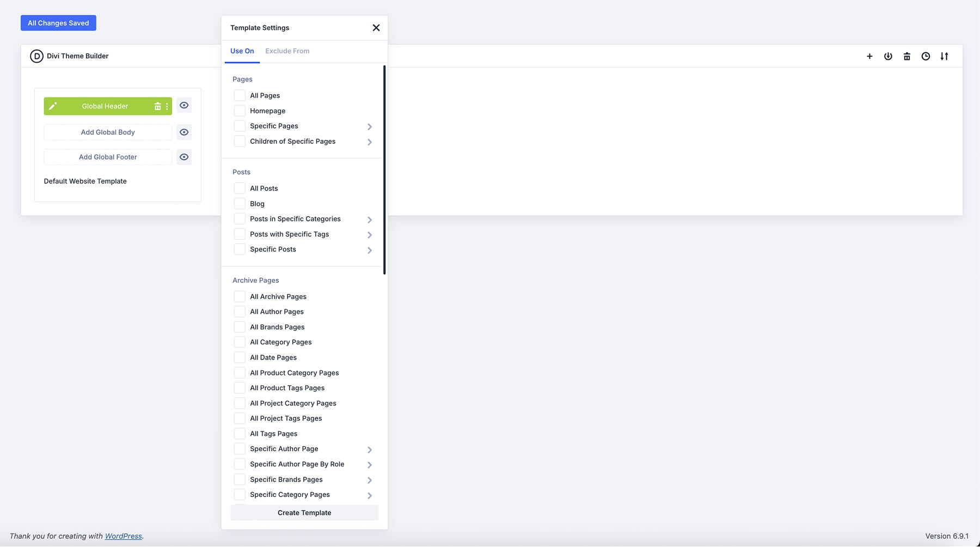The width and height of the screenshot is (980, 547).
Task: Expand Posts in Specific Categories options
Action: point(370,220)
